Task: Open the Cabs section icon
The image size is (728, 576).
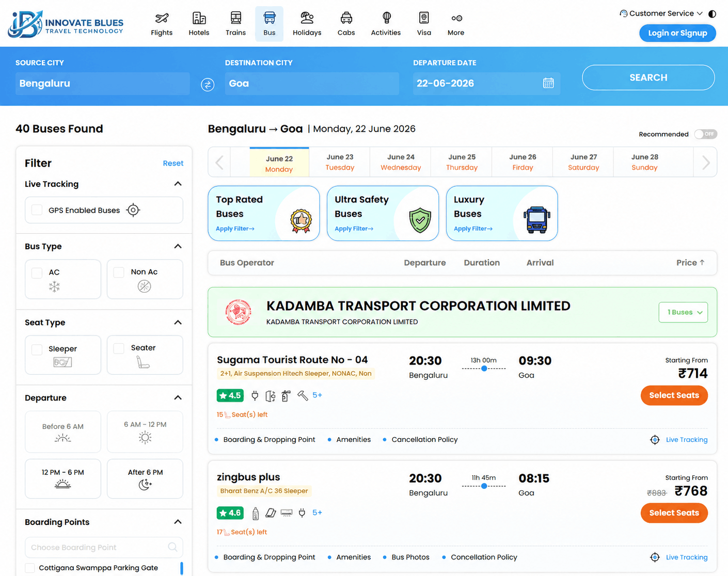Action: pyautogui.click(x=346, y=18)
